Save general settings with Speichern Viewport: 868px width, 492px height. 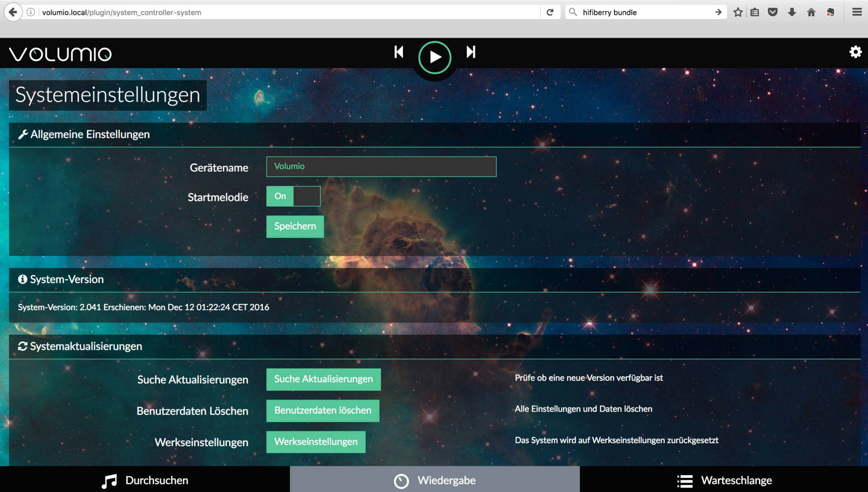[x=295, y=226]
